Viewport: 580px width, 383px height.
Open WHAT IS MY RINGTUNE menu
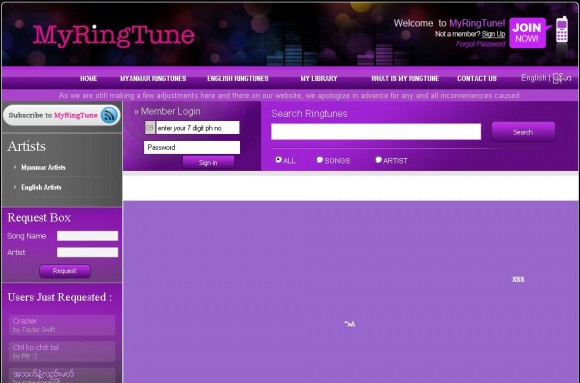405,78
